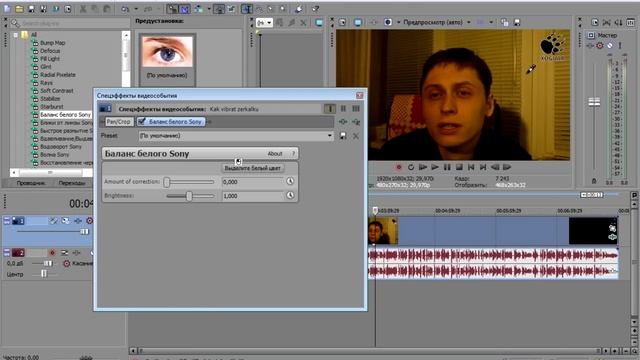This screenshot has width=640, height=360.
Task: Click the timeline marker at 00:04:09:29
Action: click(447, 211)
